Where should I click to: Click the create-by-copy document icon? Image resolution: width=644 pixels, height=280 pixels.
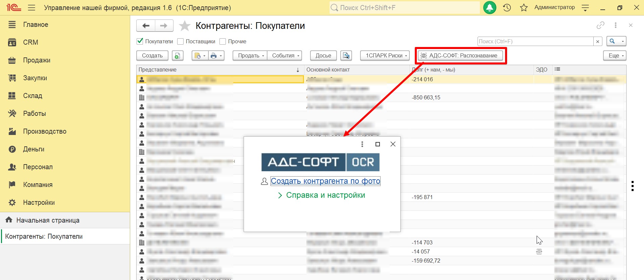click(178, 55)
